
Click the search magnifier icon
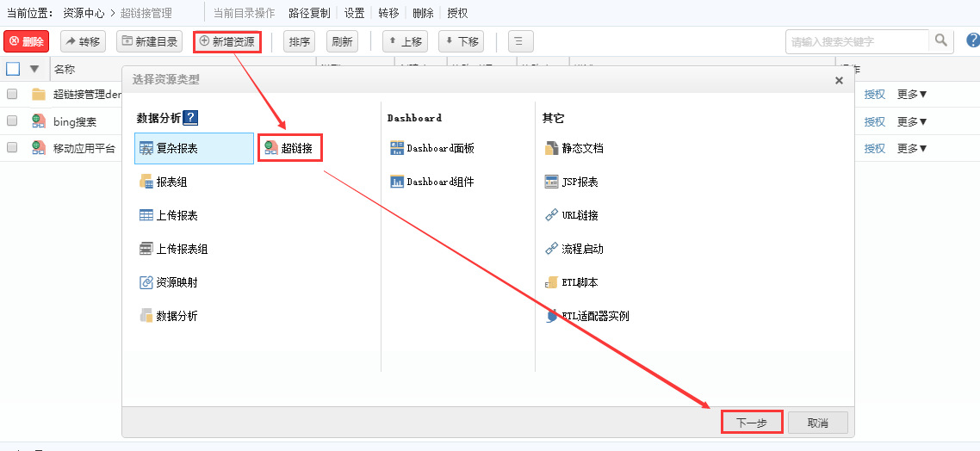coord(941,40)
